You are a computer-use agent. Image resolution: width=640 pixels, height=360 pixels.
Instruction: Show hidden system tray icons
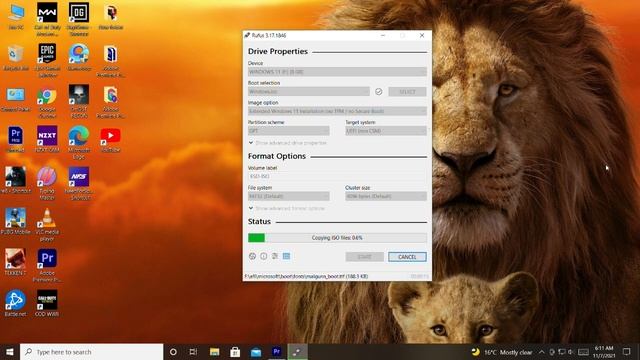click(x=542, y=352)
